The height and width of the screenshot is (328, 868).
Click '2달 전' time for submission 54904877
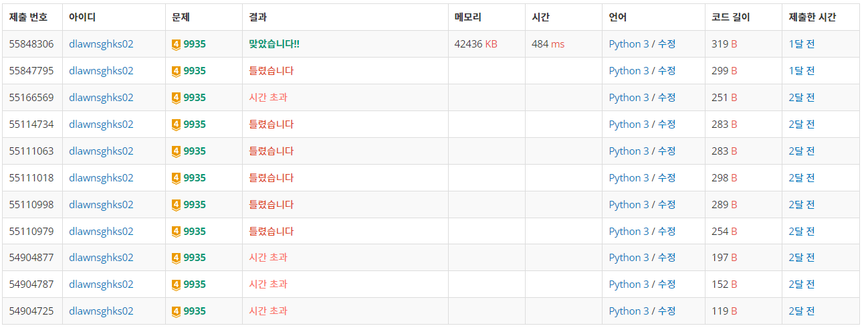[802, 258]
